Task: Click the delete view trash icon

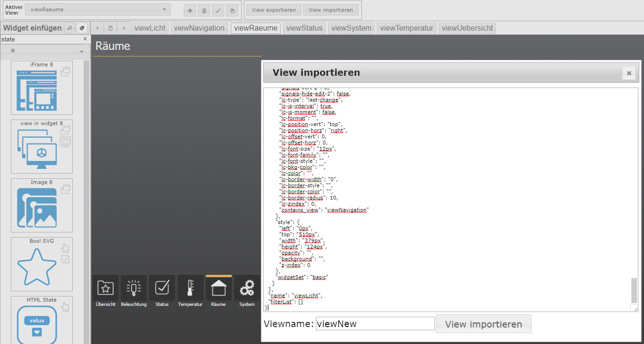Action: click(204, 10)
